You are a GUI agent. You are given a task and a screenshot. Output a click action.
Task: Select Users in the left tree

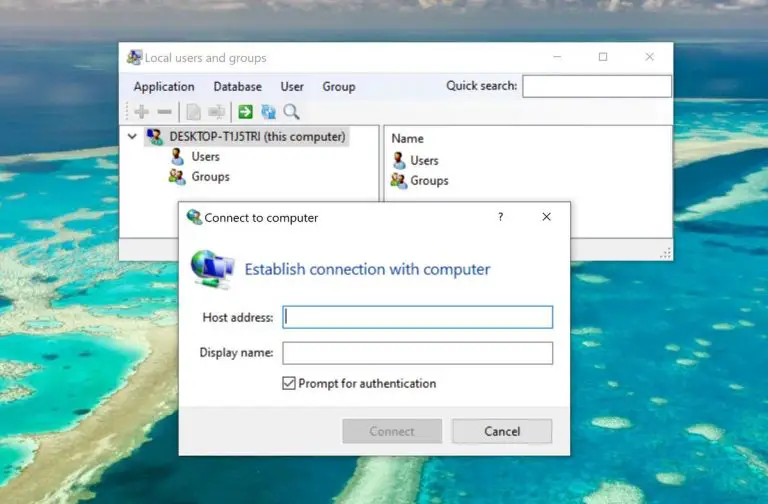pos(205,157)
